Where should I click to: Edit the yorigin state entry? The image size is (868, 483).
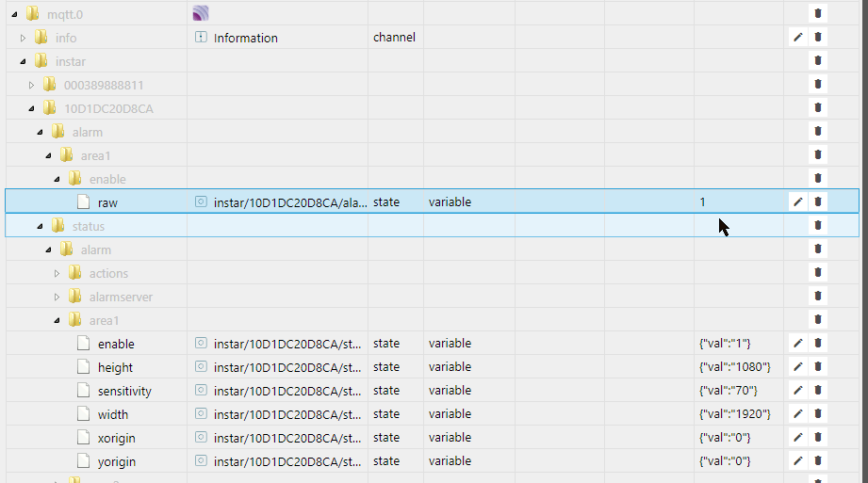pos(797,461)
